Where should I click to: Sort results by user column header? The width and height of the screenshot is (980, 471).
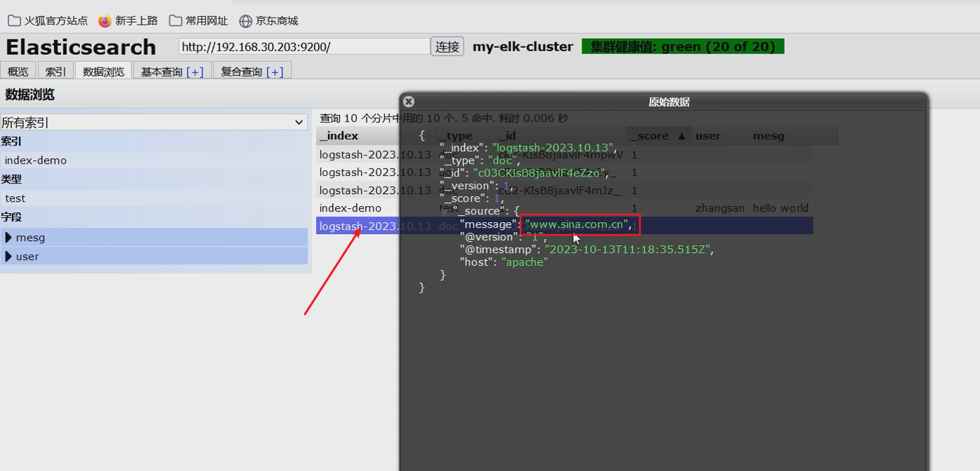point(721,136)
